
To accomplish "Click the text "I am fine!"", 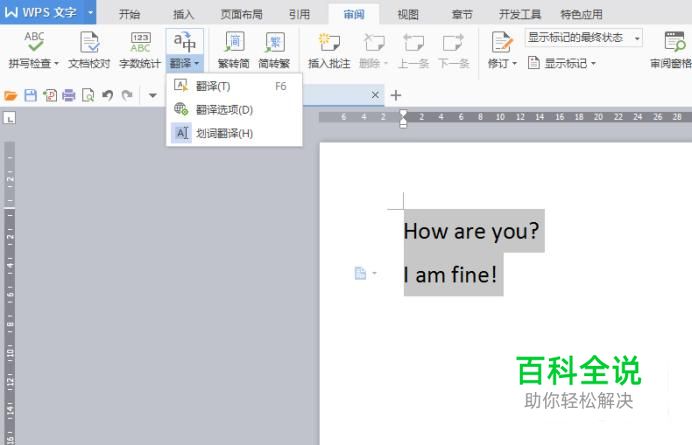I will [450, 275].
